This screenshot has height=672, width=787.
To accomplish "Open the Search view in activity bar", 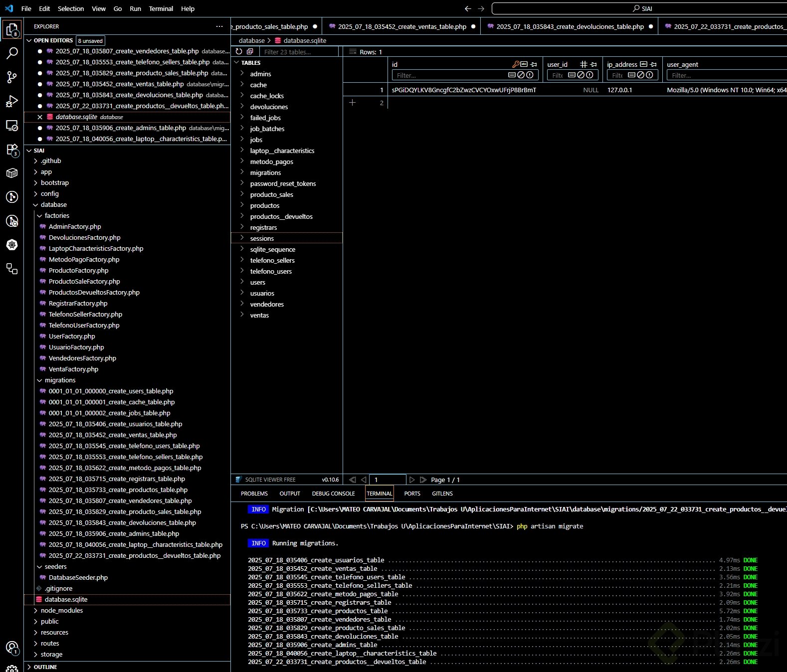I will click(12, 53).
